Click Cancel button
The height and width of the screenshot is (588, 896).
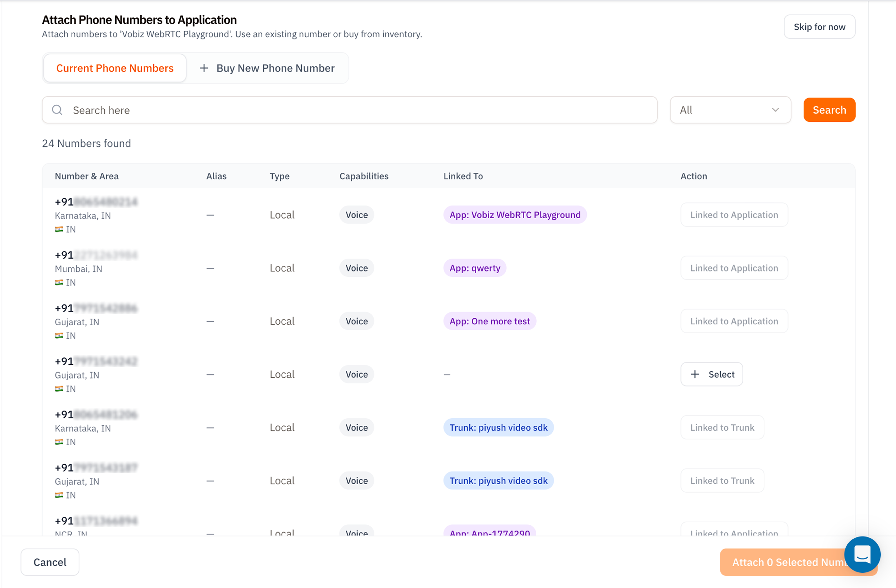point(50,562)
